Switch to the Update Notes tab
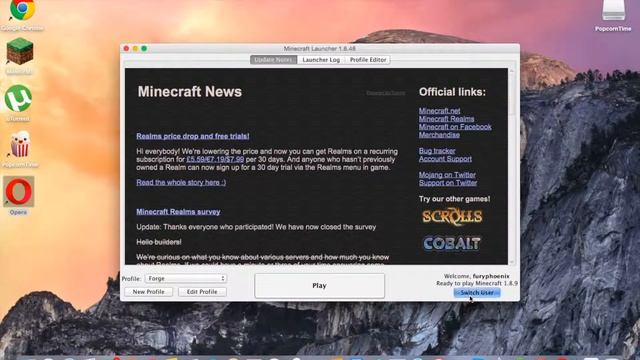The height and width of the screenshot is (360, 640). [x=273, y=60]
